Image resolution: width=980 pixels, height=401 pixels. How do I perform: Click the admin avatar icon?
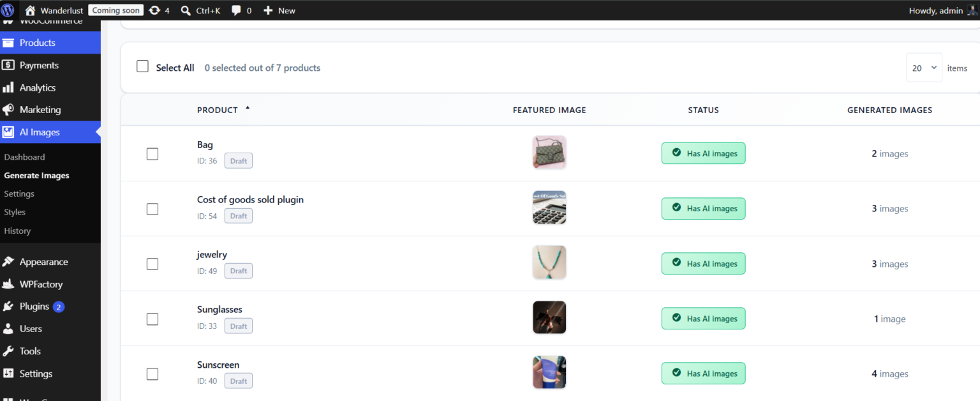coord(972,10)
